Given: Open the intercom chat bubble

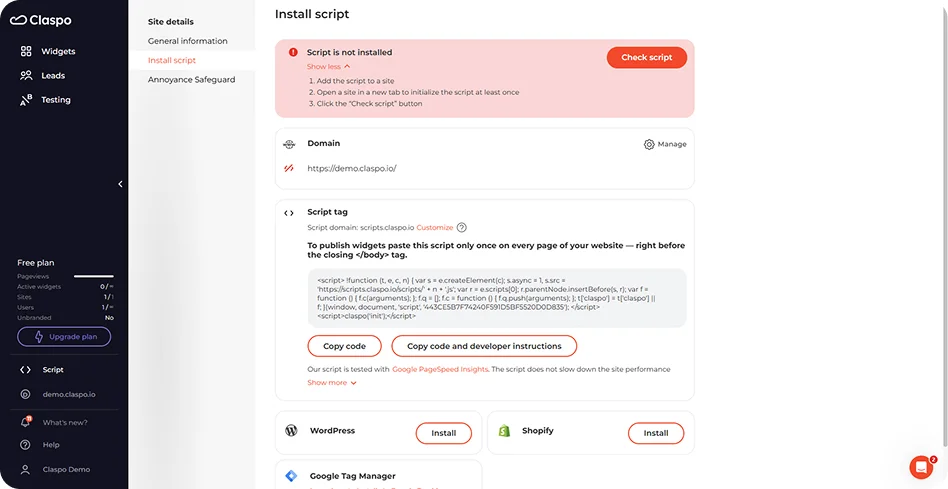Looking at the screenshot, I should tap(920, 467).
